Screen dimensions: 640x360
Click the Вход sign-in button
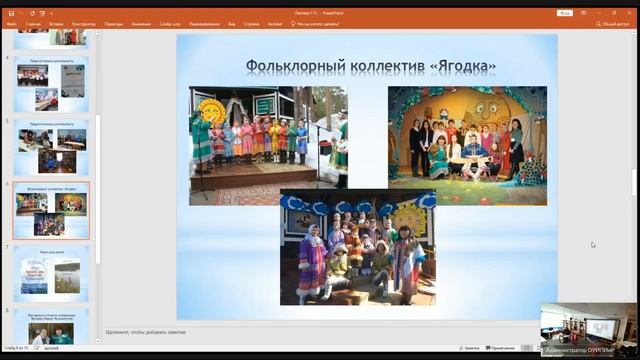point(565,13)
